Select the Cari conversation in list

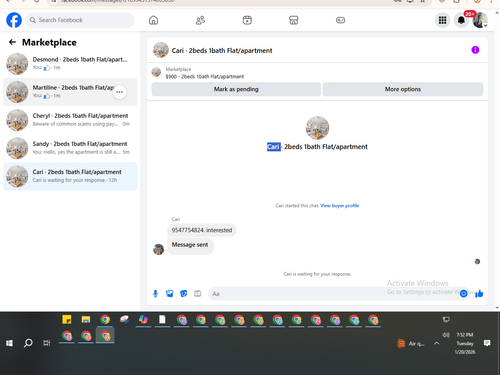(x=70, y=176)
